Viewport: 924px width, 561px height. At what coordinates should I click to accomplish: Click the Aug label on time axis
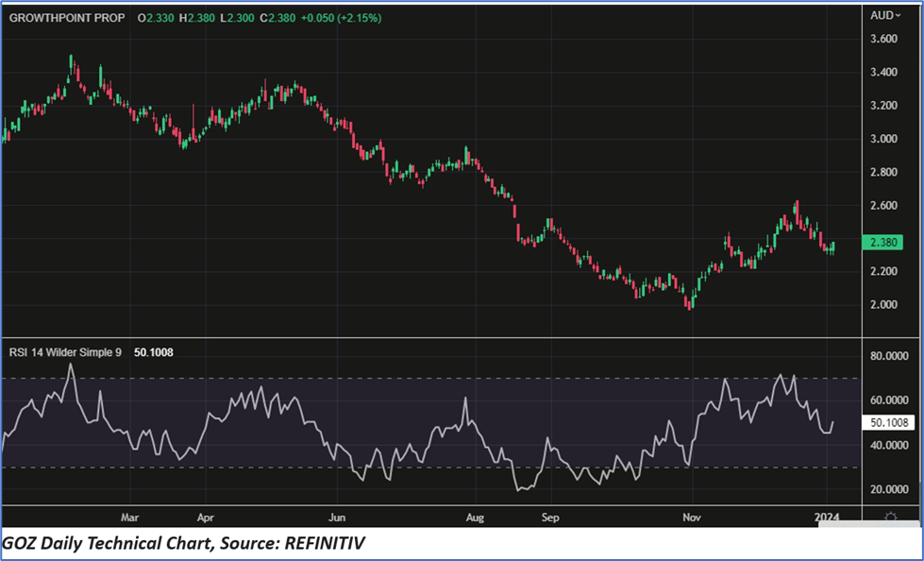point(475,518)
